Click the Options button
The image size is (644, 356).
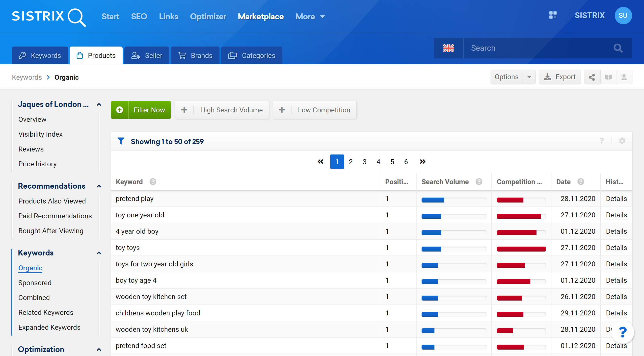pyautogui.click(x=507, y=77)
